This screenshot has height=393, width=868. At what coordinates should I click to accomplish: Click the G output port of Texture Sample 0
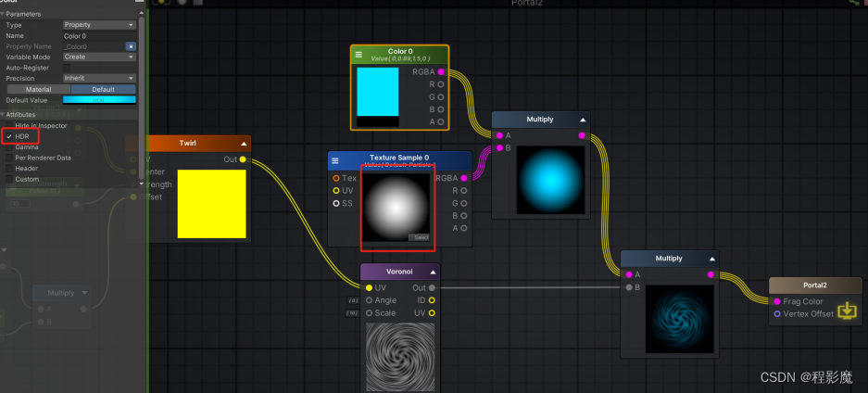464,203
